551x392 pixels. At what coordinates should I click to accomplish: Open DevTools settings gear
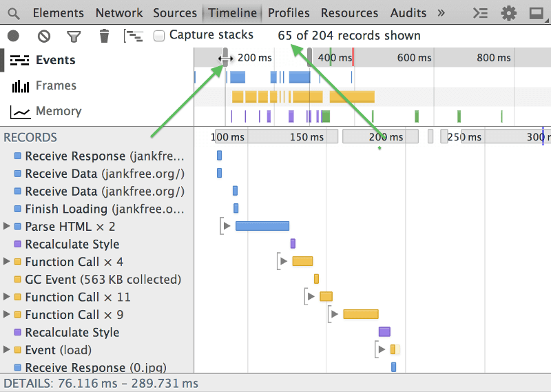coord(509,13)
